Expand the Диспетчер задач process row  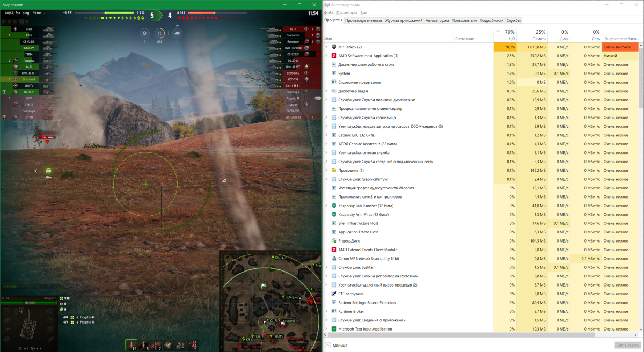pyautogui.click(x=326, y=91)
